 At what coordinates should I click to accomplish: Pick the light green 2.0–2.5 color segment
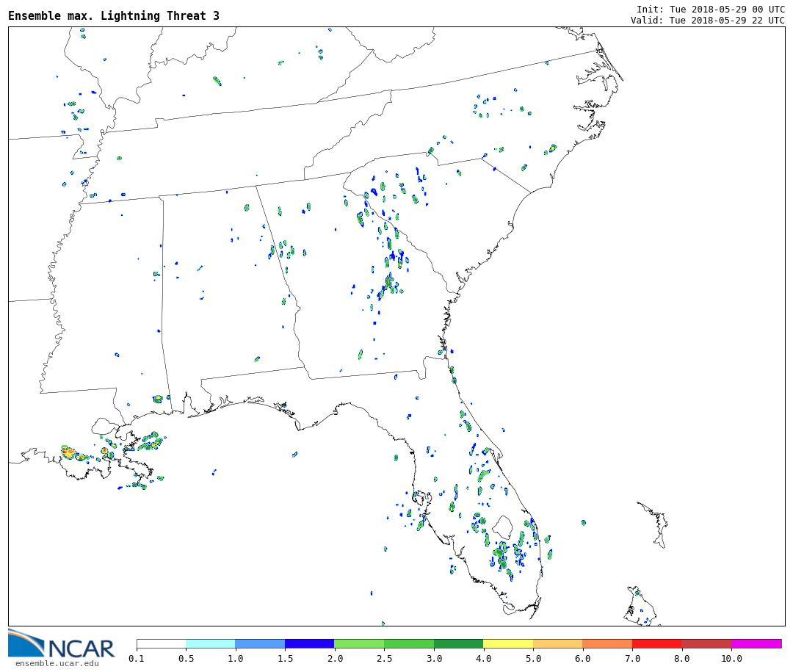[358, 643]
